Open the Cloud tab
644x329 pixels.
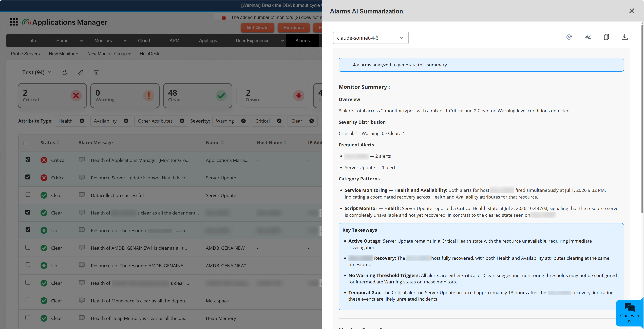pyautogui.click(x=144, y=41)
